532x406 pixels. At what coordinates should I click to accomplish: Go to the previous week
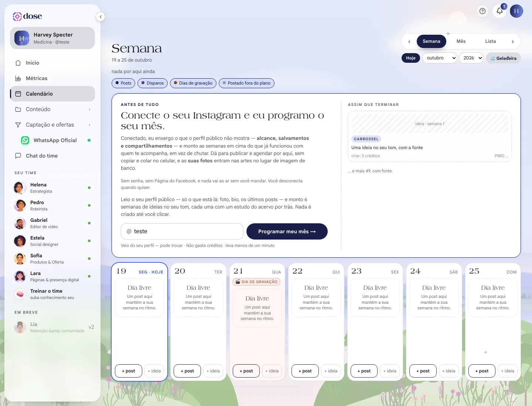[409, 42]
